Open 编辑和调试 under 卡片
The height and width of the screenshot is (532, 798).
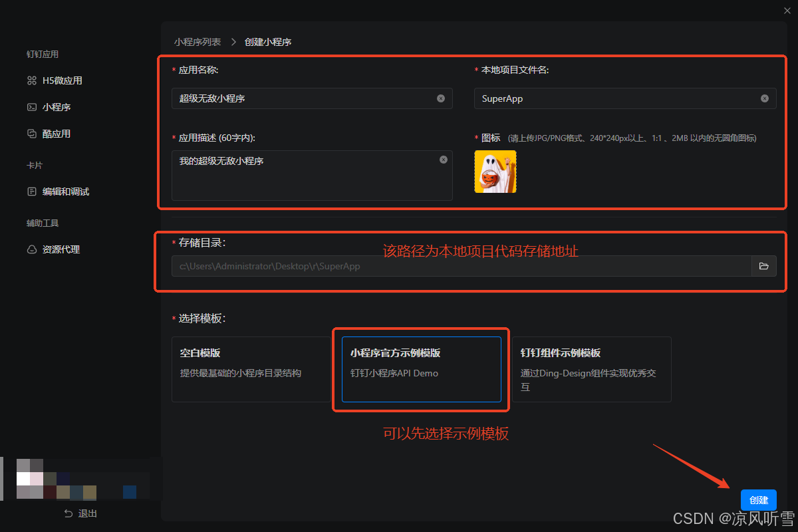point(66,192)
